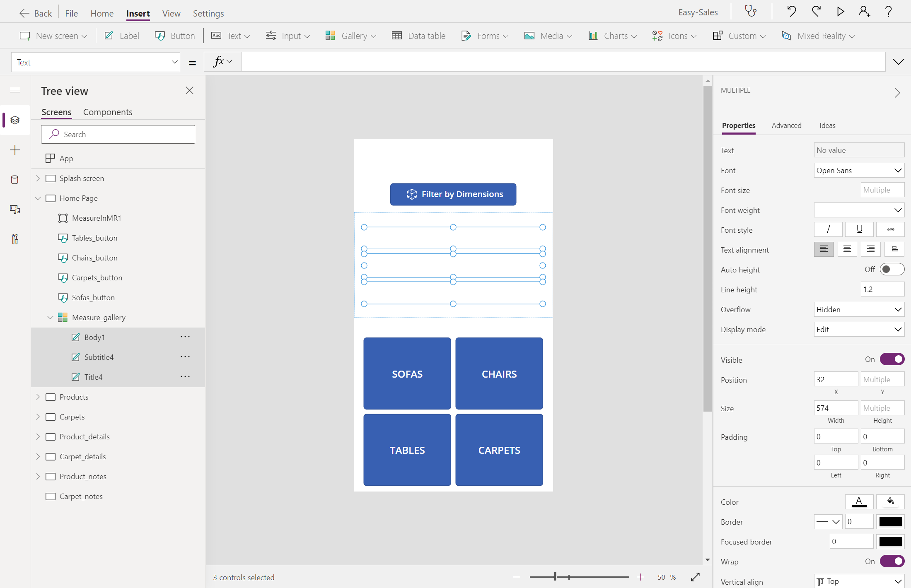911x588 pixels.
Task: Expand the Products screen in tree
Action: click(38, 397)
